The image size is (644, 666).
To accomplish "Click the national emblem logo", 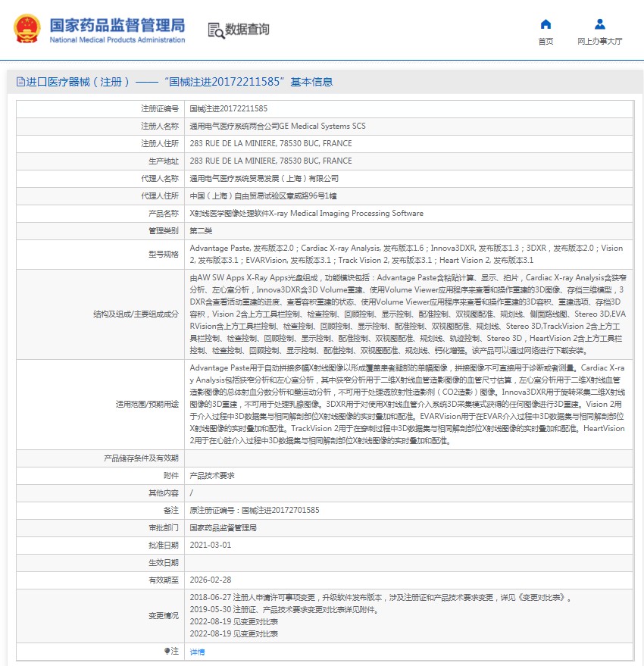I will (x=27, y=29).
